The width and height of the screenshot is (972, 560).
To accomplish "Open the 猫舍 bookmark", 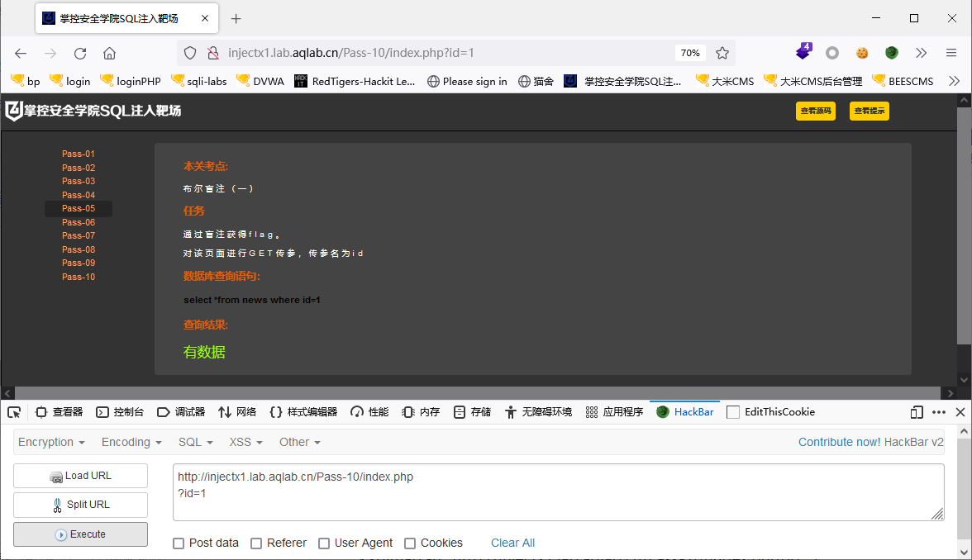I will click(536, 81).
